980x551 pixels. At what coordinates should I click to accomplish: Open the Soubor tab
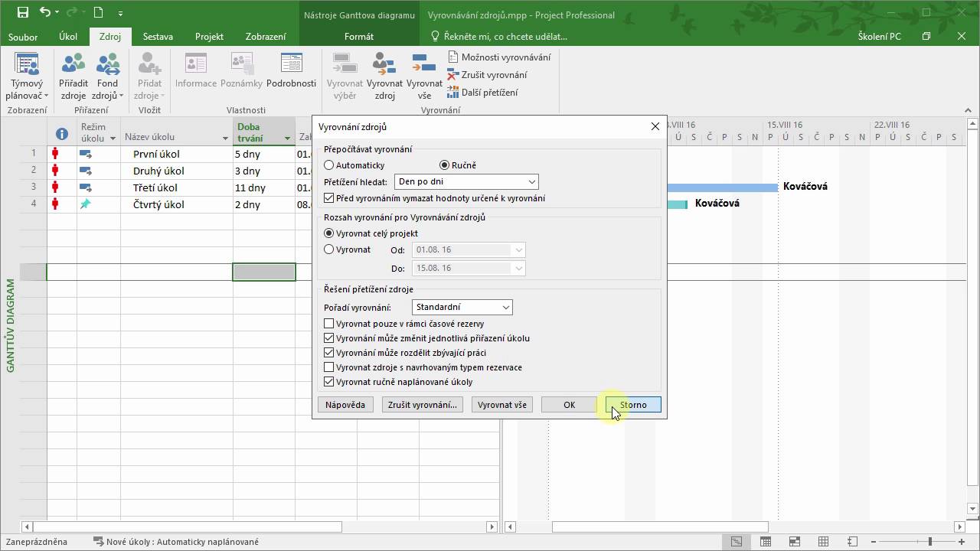click(23, 37)
